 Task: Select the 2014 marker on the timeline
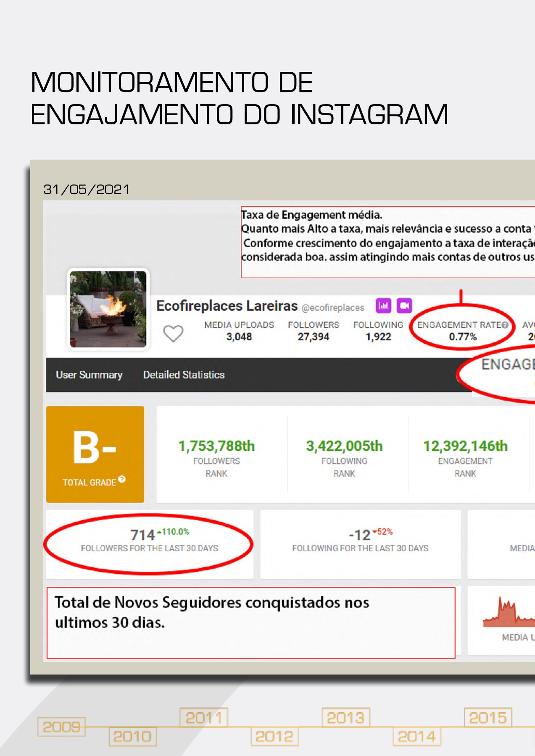click(x=416, y=737)
